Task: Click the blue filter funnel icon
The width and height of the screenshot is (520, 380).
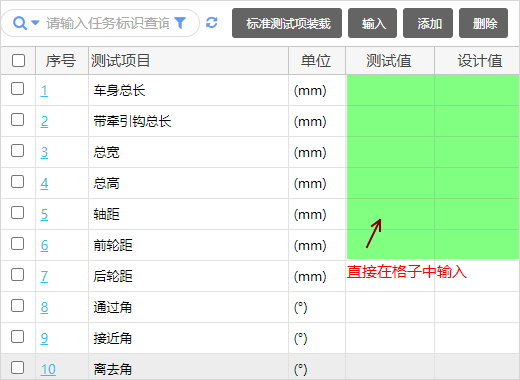Action: 180,23
